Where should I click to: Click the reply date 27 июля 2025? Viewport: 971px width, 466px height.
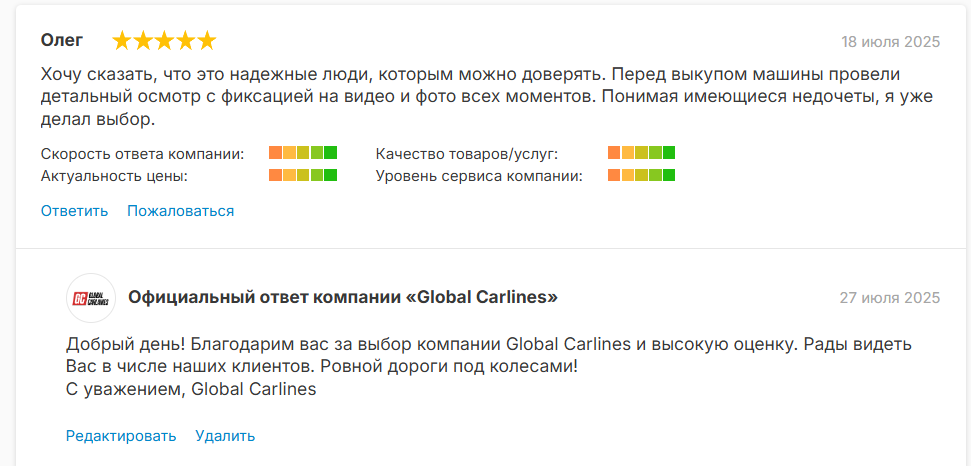pyautogui.click(x=890, y=298)
